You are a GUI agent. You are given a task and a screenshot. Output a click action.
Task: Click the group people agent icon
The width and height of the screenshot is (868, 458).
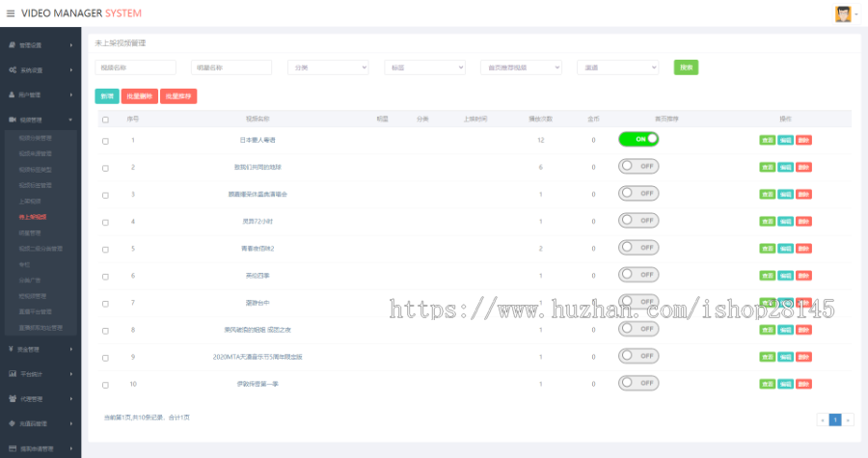(x=13, y=399)
